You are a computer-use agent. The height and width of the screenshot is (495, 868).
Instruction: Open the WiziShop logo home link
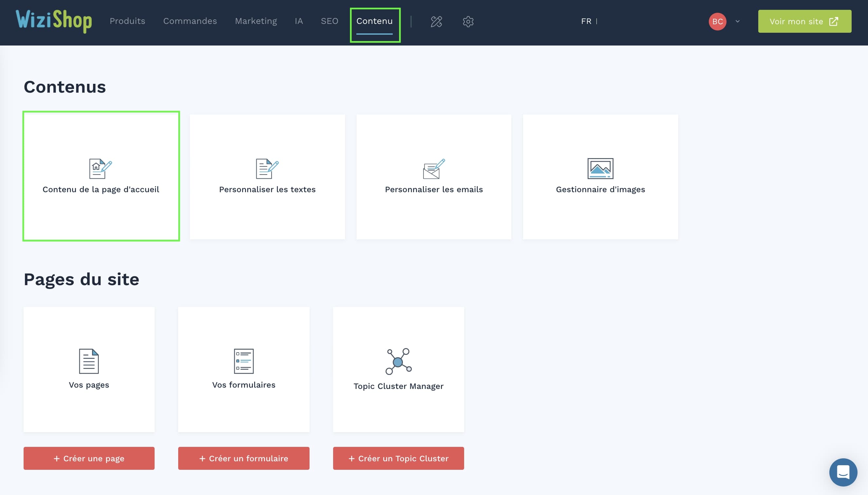pos(54,21)
